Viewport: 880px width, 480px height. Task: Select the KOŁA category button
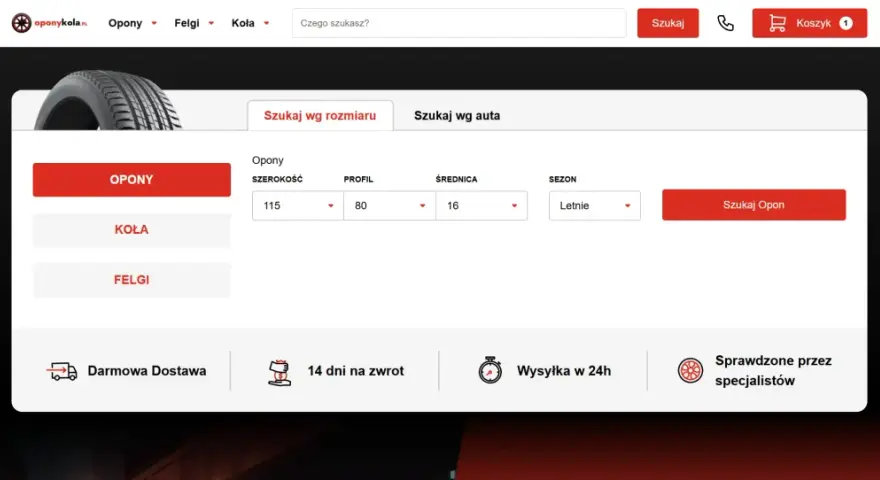coord(131,230)
